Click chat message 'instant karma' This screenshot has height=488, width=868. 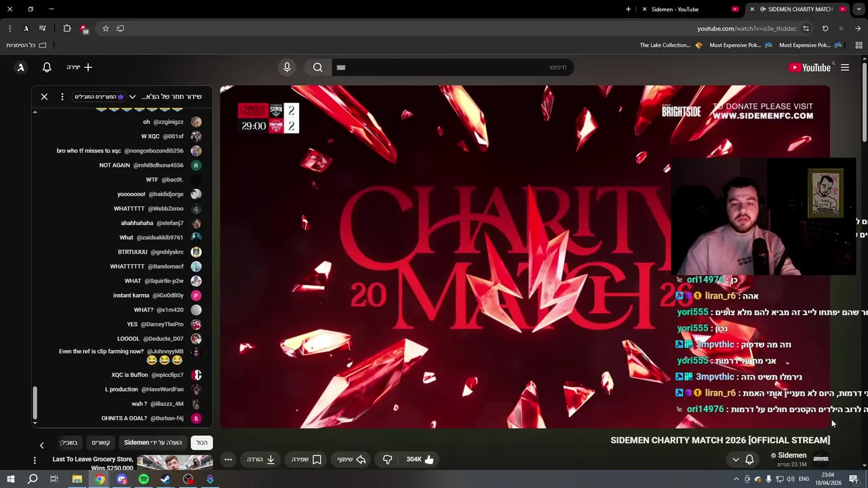pos(131,296)
